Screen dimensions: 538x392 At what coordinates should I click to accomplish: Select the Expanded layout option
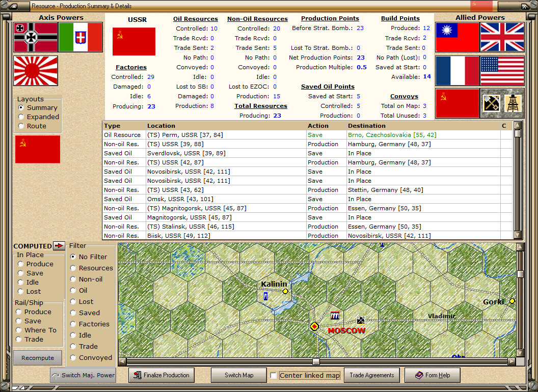[x=21, y=117]
